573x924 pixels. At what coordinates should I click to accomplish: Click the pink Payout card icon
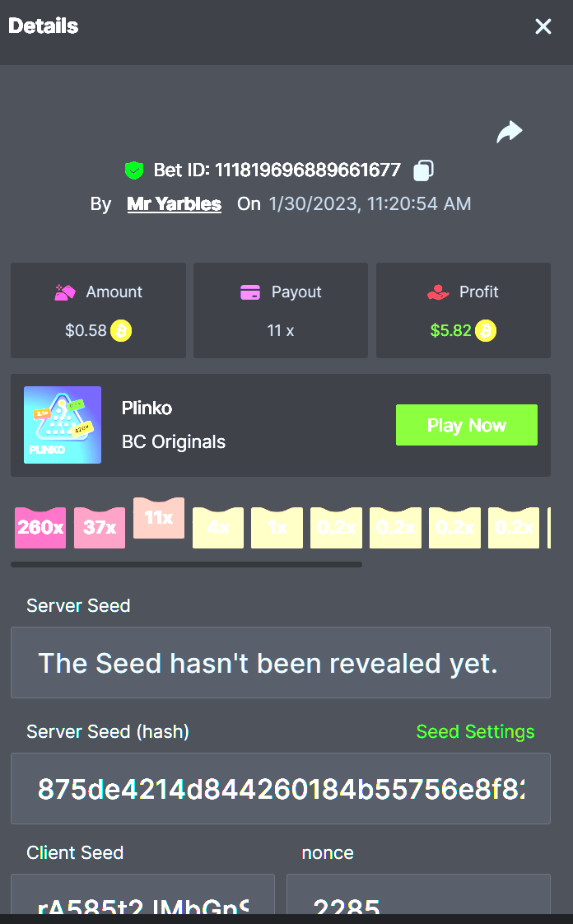point(250,292)
